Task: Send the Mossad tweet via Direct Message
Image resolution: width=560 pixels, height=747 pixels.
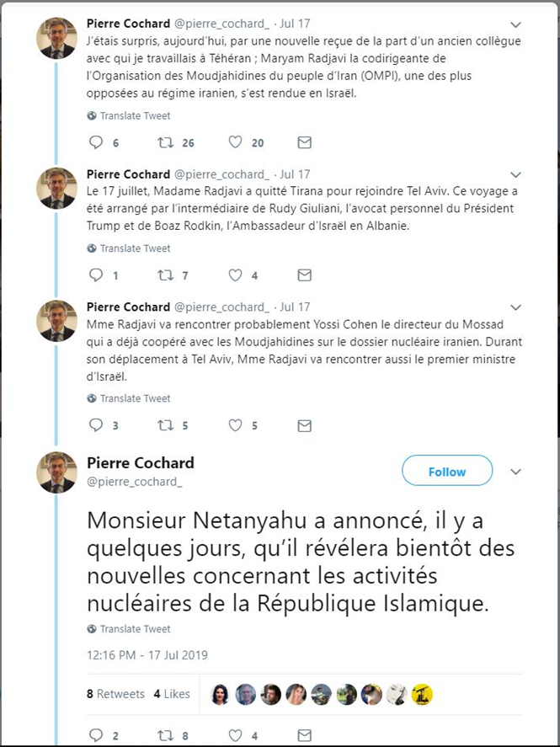Action: [304, 426]
